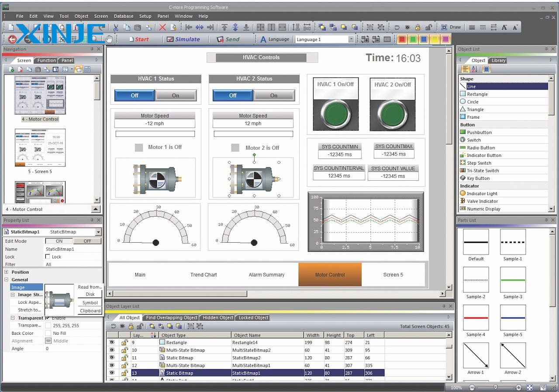
Task: Toggle the lock icon for StaticBitmap1 row
Action: [x=124, y=373]
